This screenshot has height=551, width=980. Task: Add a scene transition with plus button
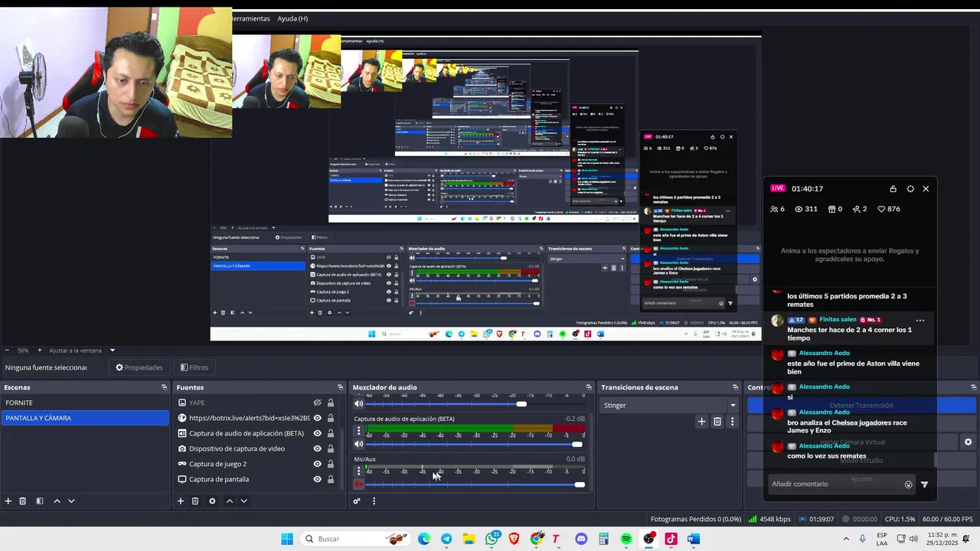701,421
